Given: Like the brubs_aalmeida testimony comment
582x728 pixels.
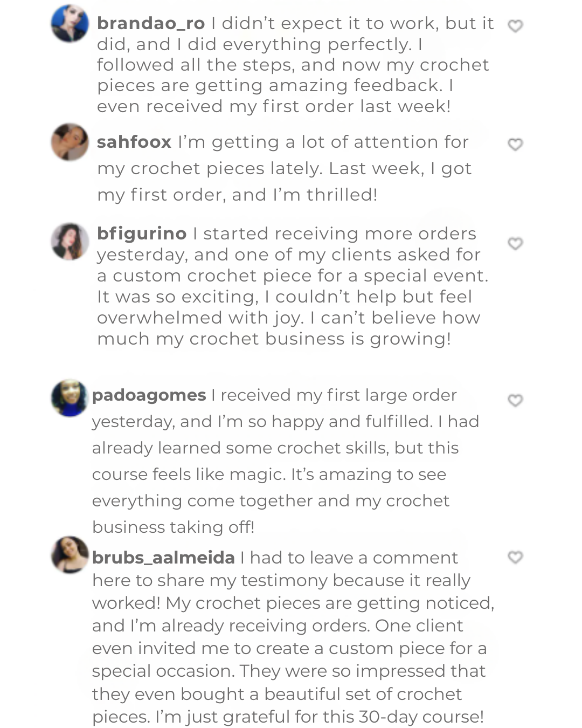Looking at the screenshot, I should point(516,557).
